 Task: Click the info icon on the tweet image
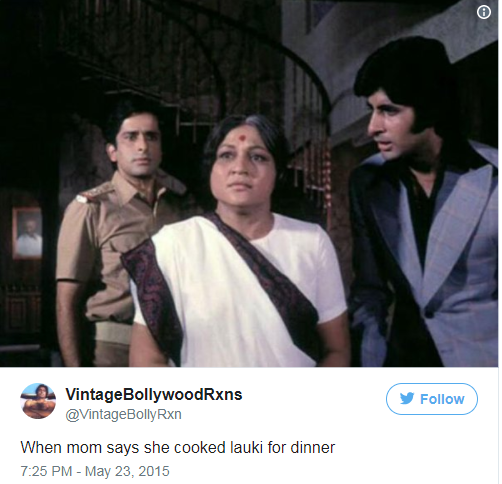[x=483, y=12]
